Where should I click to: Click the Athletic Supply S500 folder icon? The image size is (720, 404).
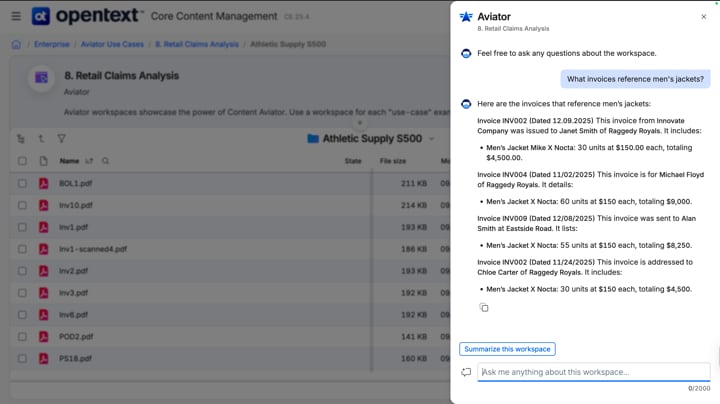(x=313, y=139)
